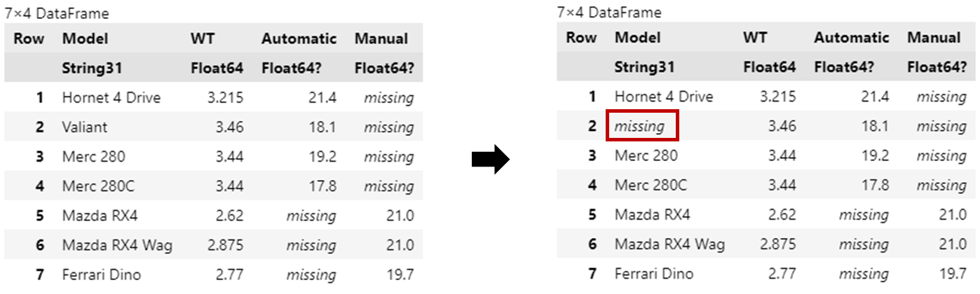The height and width of the screenshot is (294, 980).
Task: Click Ferrari Dino in the right table
Action: [654, 274]
